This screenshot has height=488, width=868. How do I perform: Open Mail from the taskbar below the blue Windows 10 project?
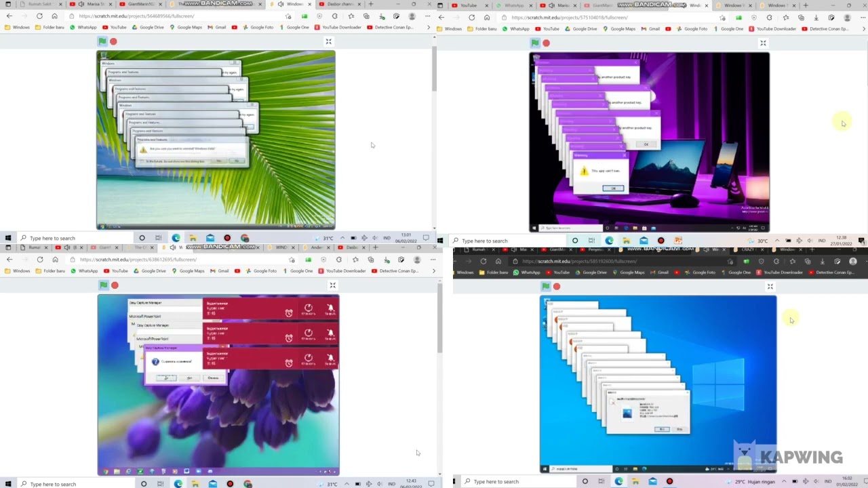[652, 481]
